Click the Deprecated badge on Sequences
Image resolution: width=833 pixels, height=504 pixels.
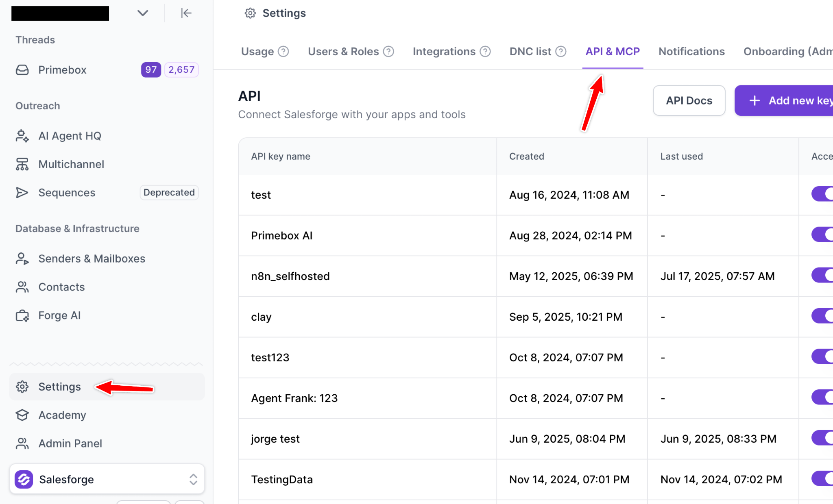[169, 193]
